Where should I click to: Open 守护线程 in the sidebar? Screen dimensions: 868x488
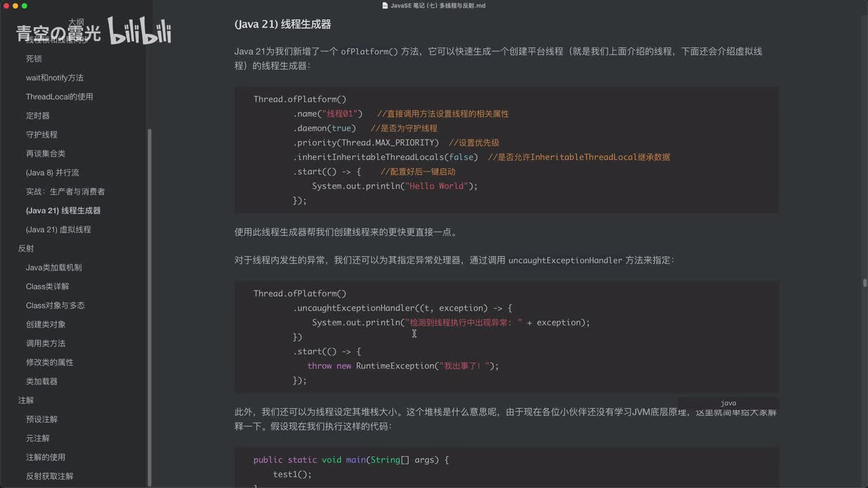[42, 135]
